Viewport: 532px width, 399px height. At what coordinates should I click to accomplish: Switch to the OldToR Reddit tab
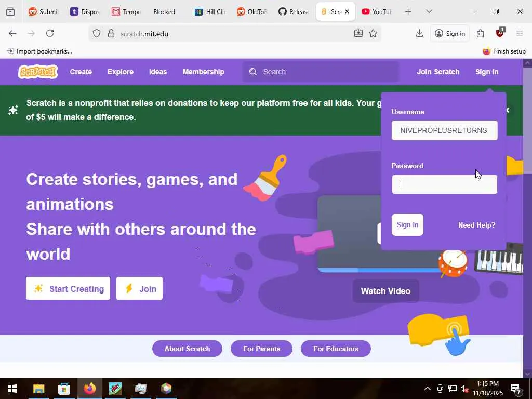[x=252, y=11]
